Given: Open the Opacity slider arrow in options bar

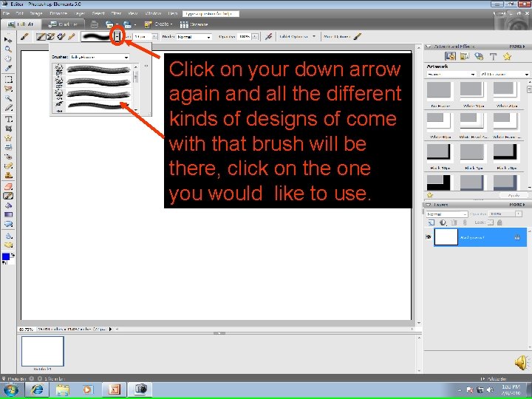Looking at the screenshot, I should (255, 37).
